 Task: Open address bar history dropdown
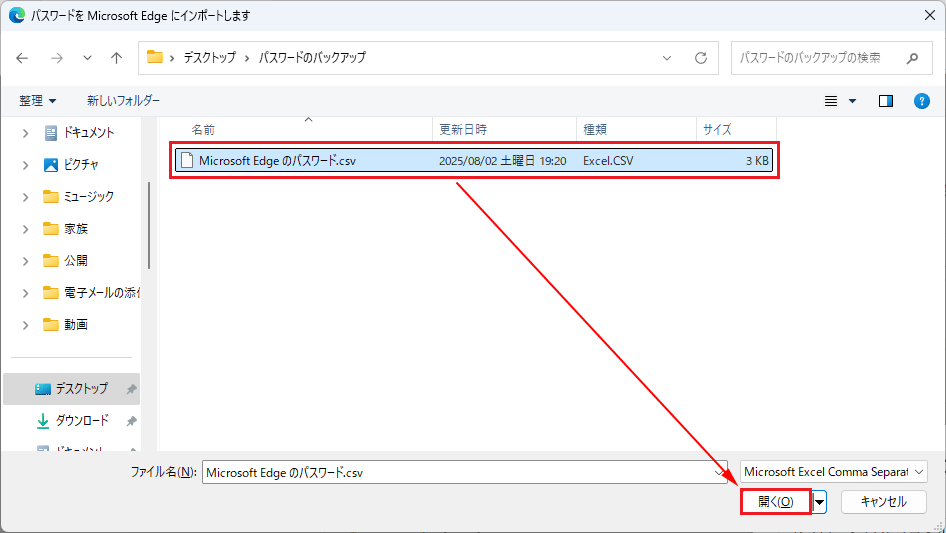tap(667, 58)
